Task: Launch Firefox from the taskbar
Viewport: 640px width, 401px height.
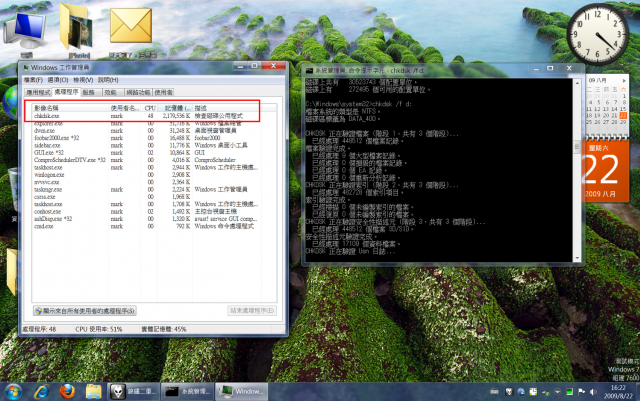Action: pos(67,391)
